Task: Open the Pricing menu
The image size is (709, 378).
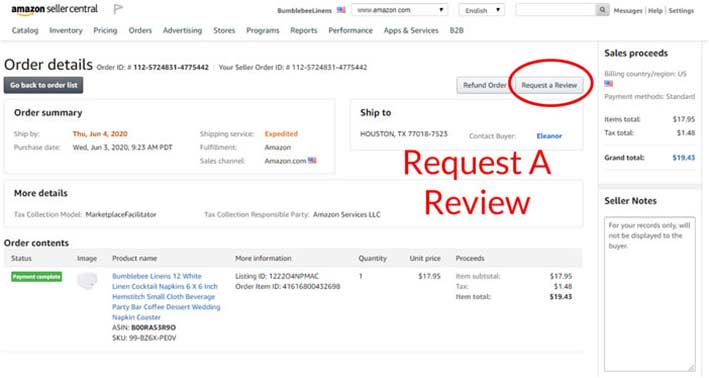Action: [x=105, y=30]
